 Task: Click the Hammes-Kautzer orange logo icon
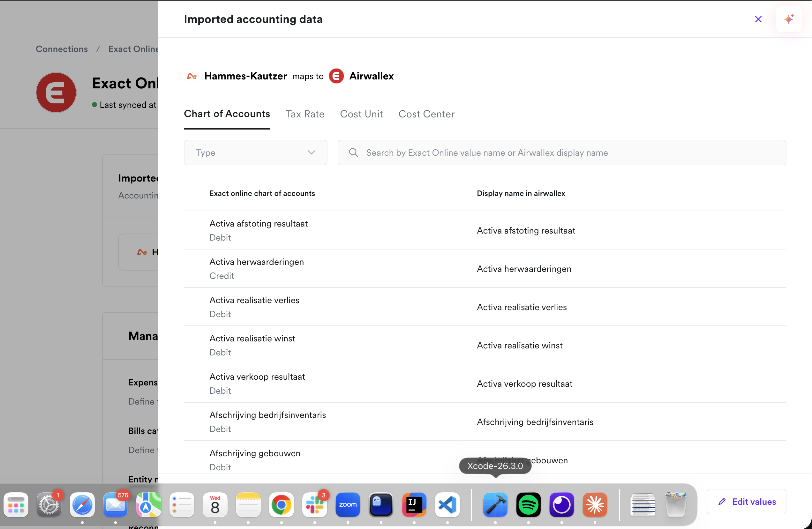coord(192,76)
